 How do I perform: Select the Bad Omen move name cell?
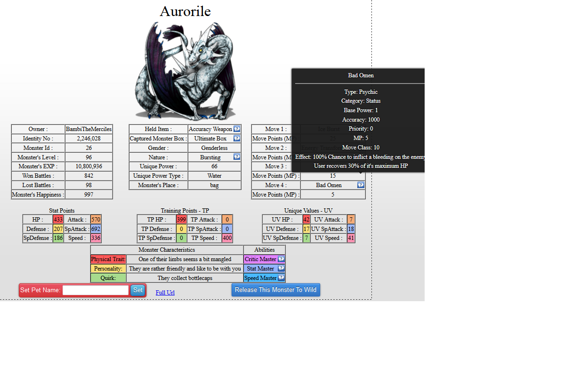329,185
